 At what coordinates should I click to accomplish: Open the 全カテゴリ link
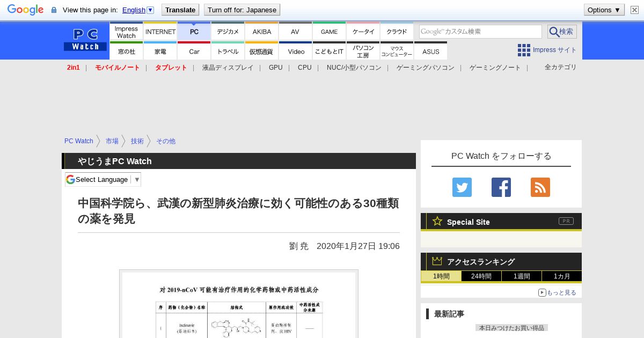[560, 67]
